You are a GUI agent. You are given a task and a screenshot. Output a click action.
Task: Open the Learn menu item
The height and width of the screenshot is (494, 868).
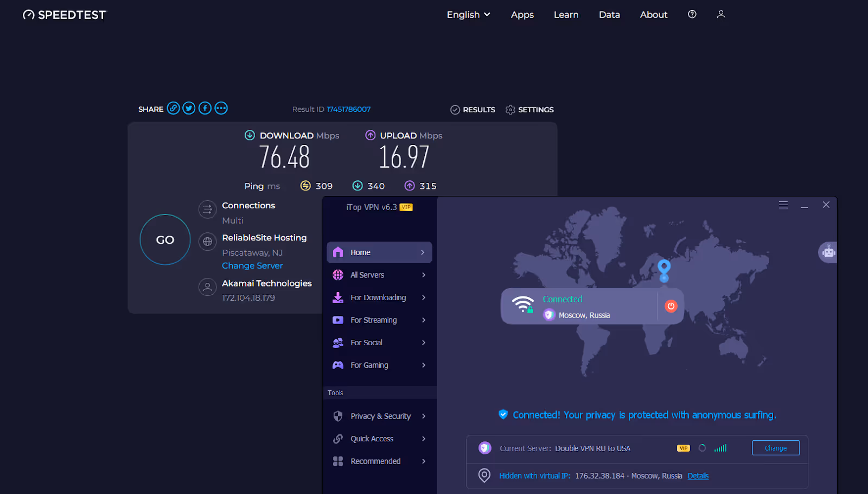[566, 15]
